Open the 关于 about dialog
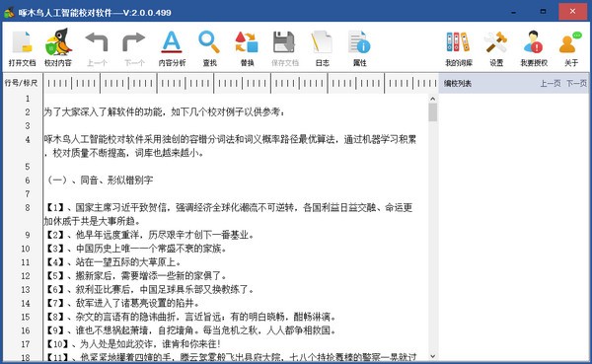592x364 pixels. tap(571, 48)
